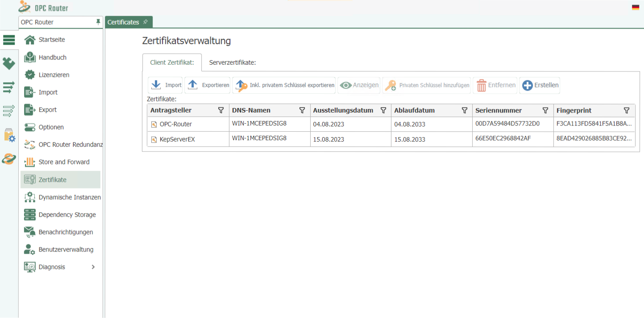The height and width of the screenshot is (318, 644).
Task: Switch to the Serverzertifikate tab
Action: coord(232,63)
